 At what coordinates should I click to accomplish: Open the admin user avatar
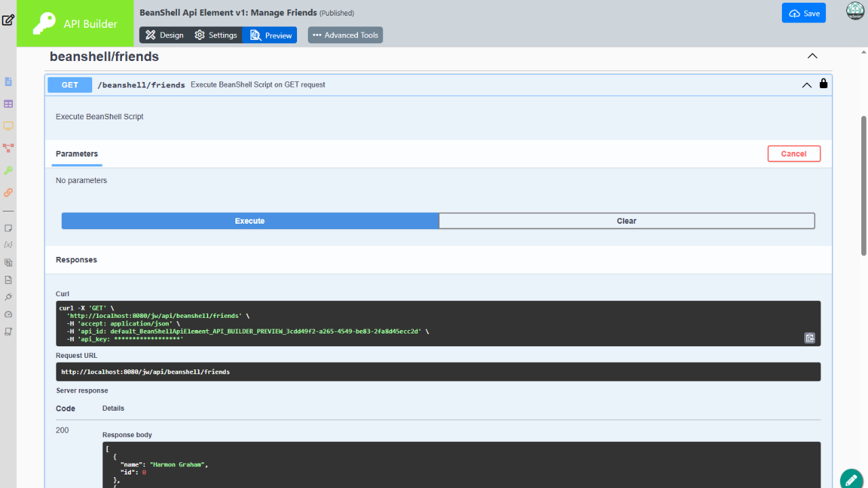coord(855,11)
